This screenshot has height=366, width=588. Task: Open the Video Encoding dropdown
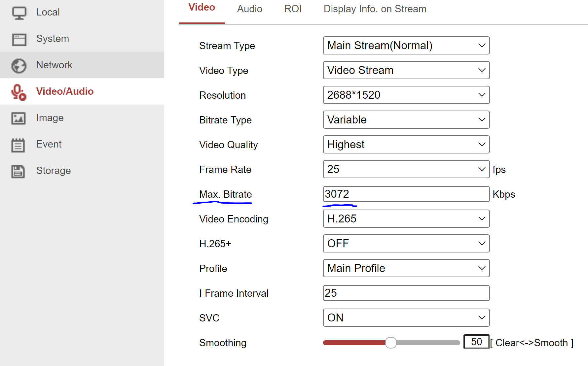(406, 219)
